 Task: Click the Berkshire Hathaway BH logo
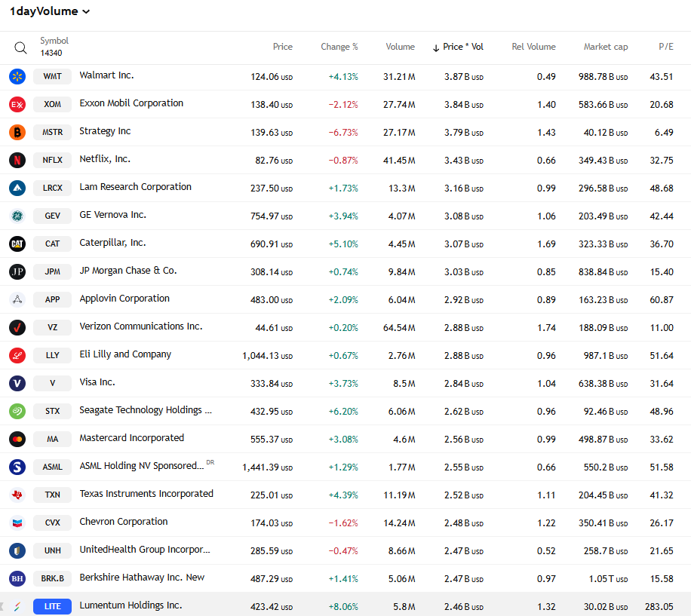click(17, 578)
